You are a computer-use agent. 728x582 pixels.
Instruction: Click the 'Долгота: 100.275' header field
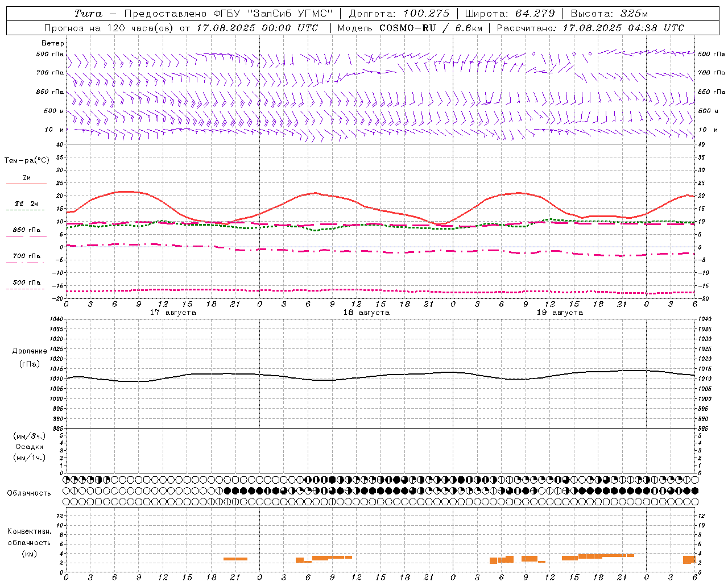click(399, 14)
